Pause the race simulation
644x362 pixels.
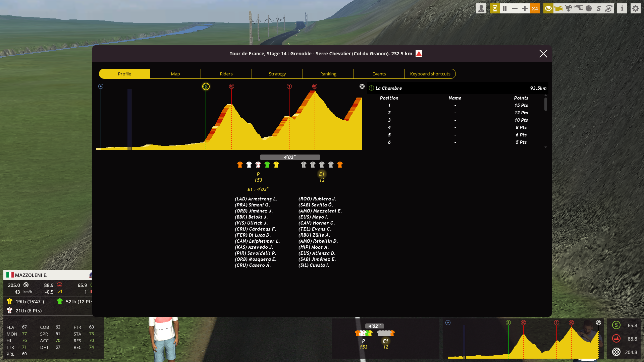tap(505, 8)
